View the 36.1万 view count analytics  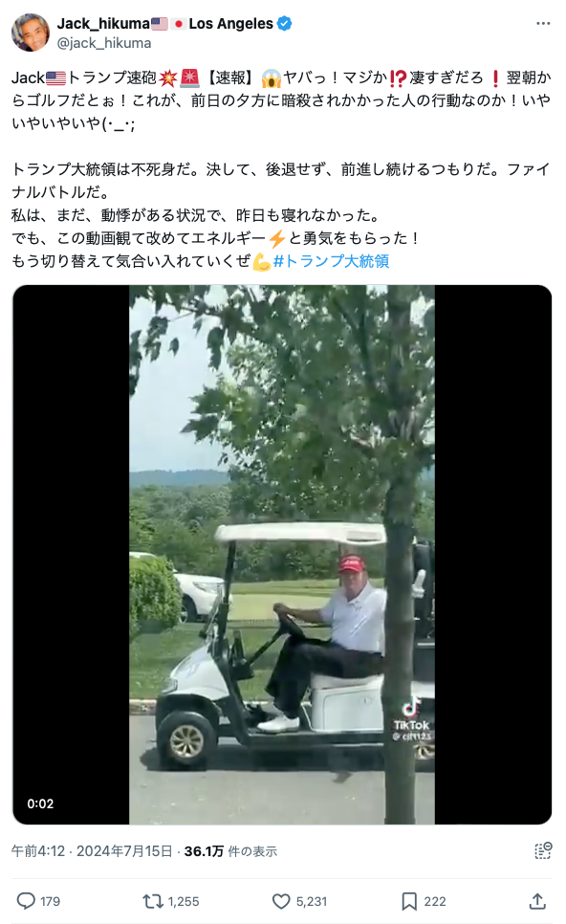(230, 851)
